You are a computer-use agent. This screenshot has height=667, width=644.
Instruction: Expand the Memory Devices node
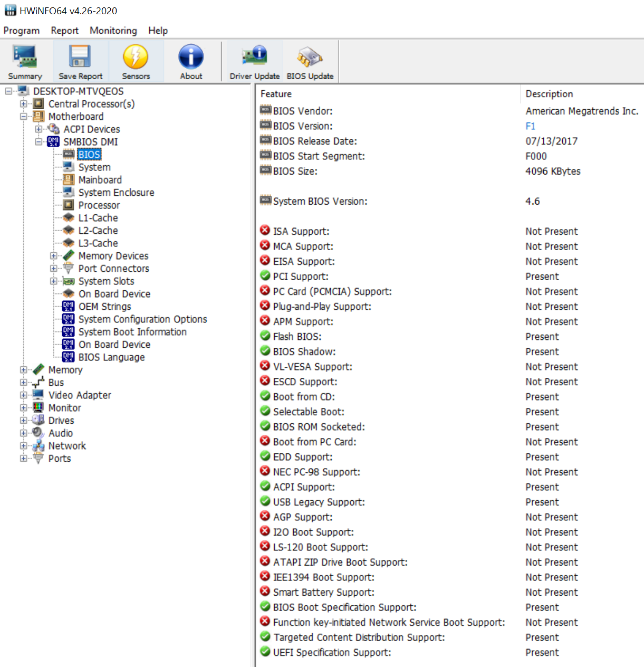(x=54, y=256)
